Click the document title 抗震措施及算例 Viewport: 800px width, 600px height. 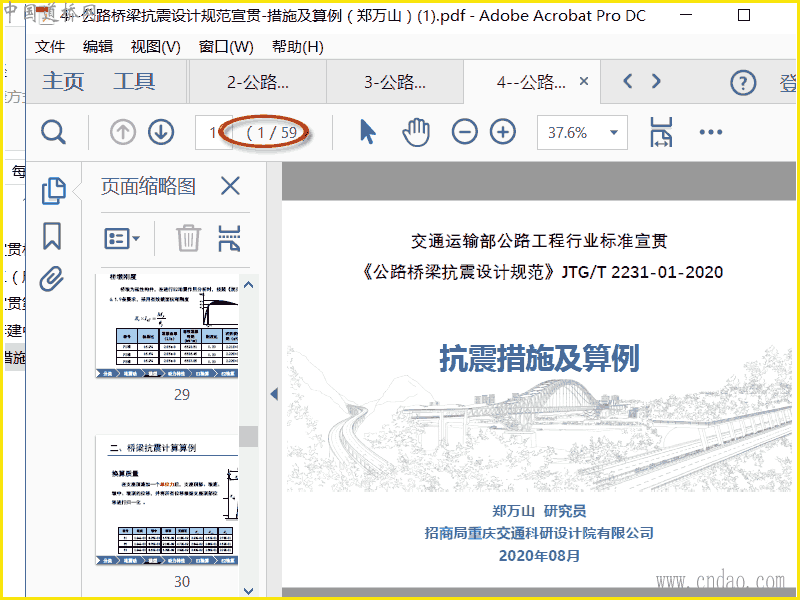(x=539, y=358)
